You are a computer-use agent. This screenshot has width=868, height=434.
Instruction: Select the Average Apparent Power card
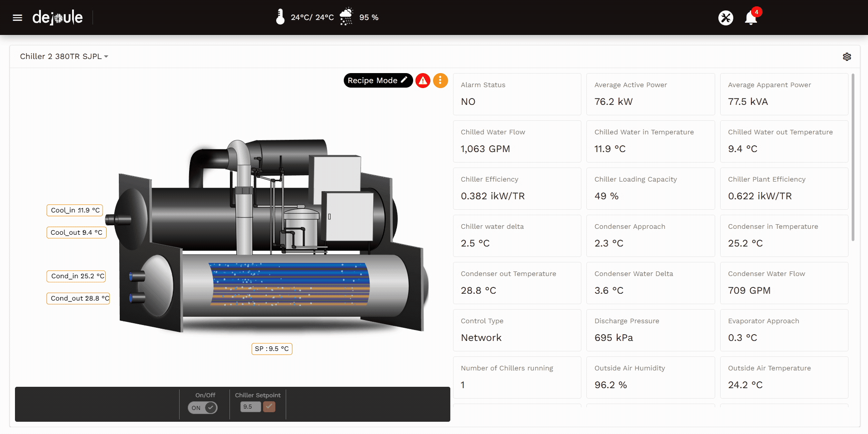coord(784,94)
